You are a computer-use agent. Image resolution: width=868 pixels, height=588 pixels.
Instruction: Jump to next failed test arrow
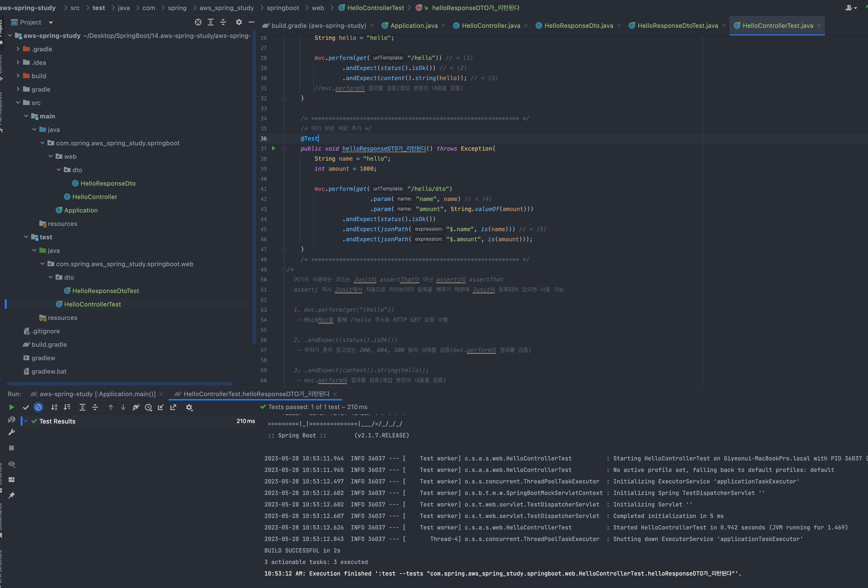(x=123, y=407)
